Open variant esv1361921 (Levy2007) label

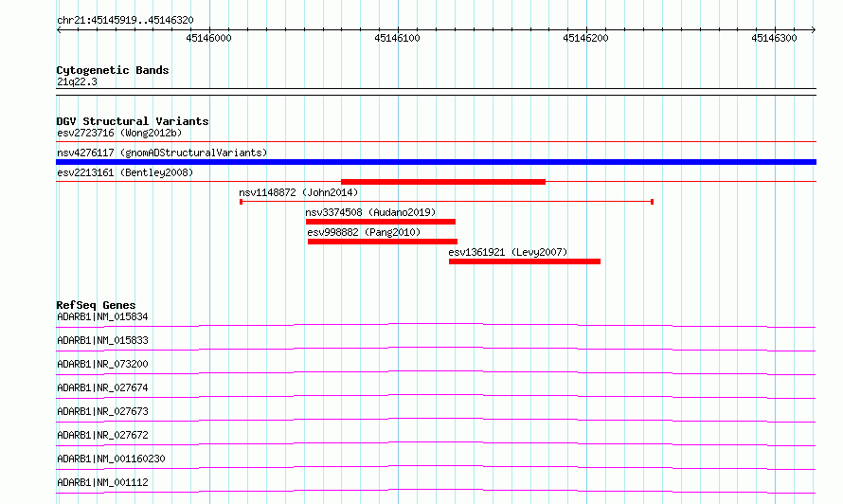tap(508, 252)
